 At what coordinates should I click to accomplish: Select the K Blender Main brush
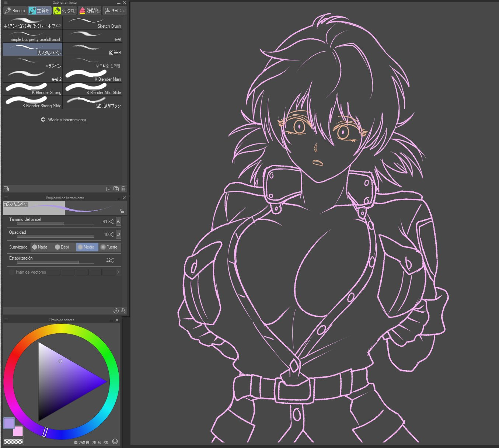(93, 76)
